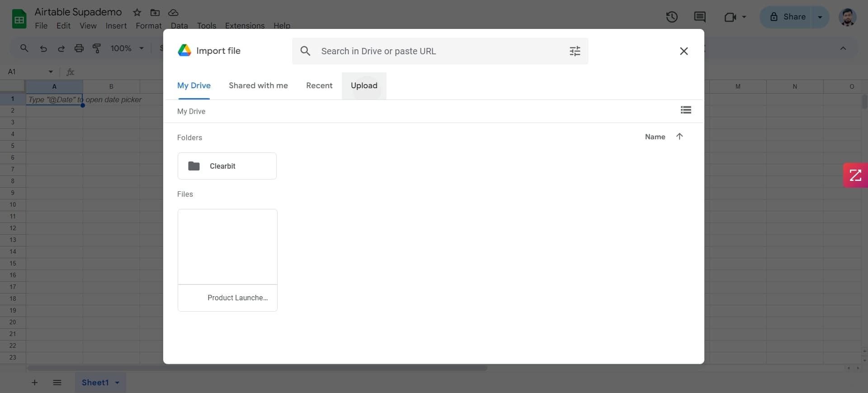This screenshot has height=393, width=868.
Task: Open the Name sort options
Action: click(x=655, y=137)
